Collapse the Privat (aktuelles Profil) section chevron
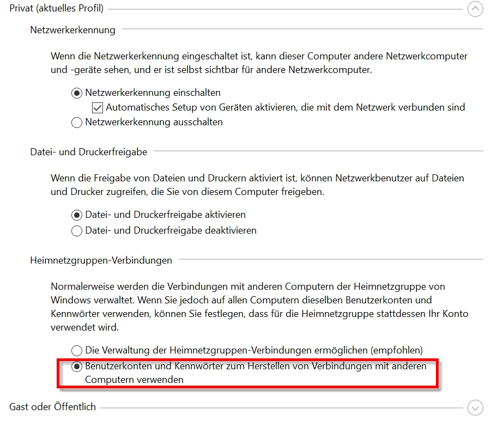Screen dimensions: 504x421 [x=475, y=9]
